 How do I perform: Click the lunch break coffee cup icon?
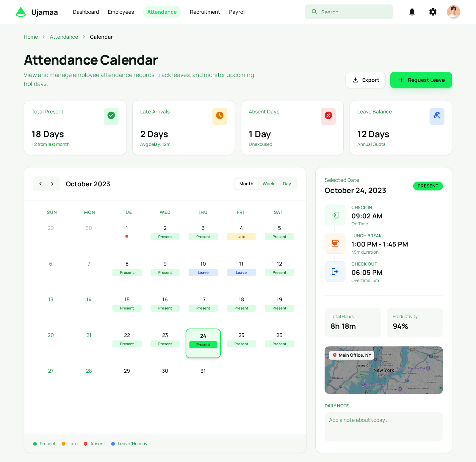pos(335,243)
